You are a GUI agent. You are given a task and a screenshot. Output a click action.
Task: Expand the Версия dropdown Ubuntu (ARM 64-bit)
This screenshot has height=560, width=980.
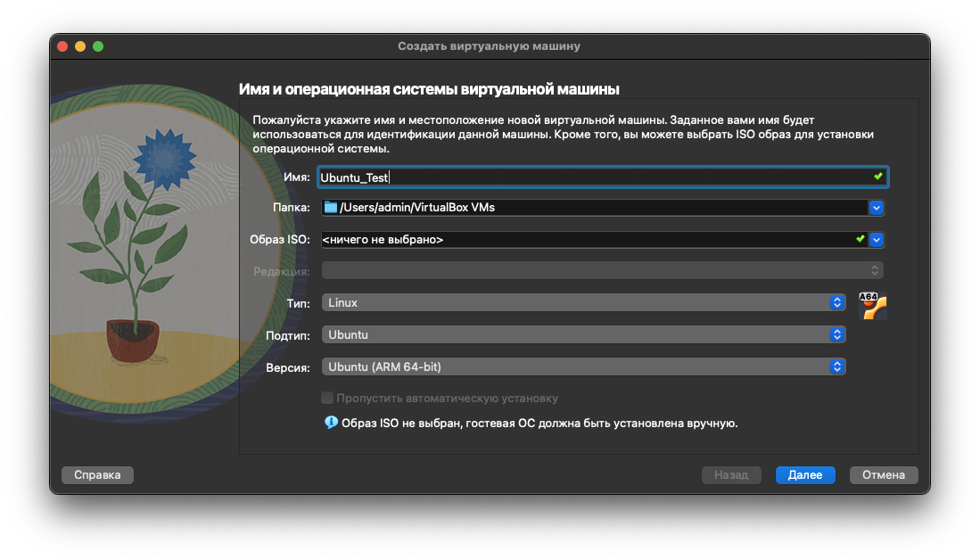(583, 366)
